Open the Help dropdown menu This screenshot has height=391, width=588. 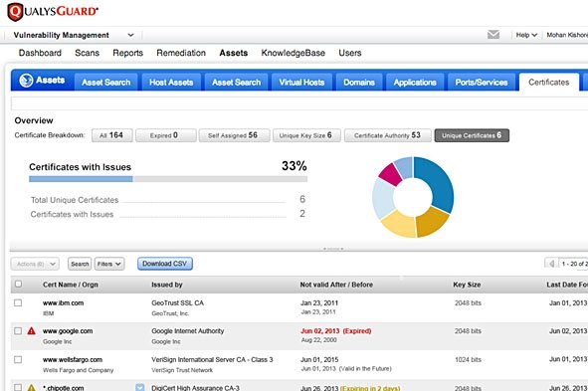click(526, 35)
